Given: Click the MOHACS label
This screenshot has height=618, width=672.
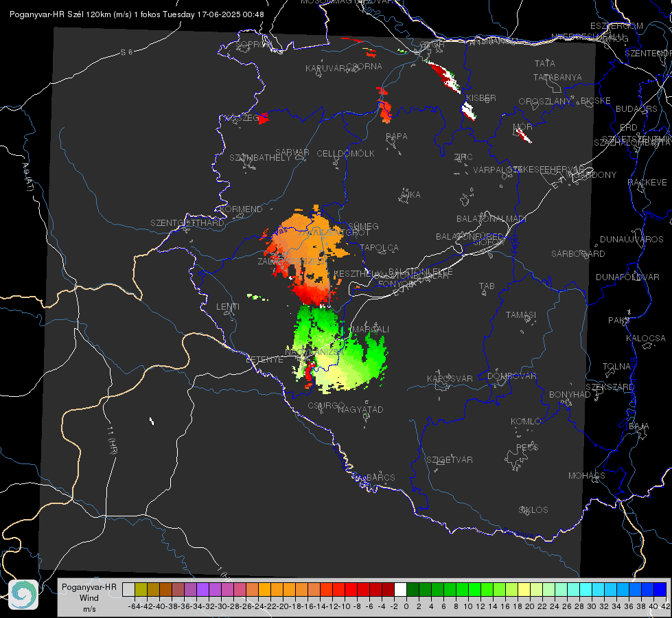Looking at the screenshot, I should click(587, 475).
